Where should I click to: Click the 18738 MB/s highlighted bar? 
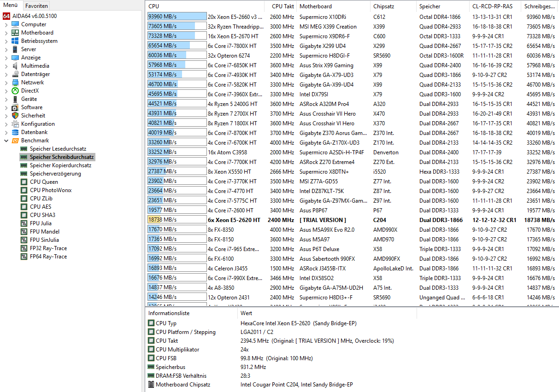177,220
